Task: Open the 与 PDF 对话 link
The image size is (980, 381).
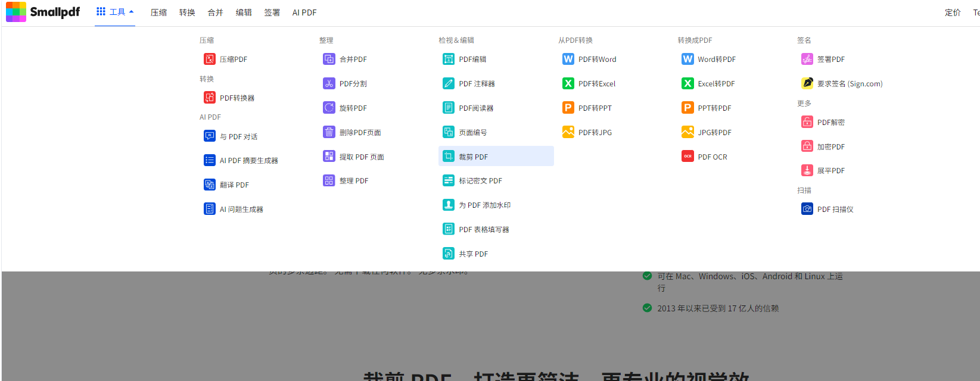Action: pyautogui.click(x=238, y=136)
